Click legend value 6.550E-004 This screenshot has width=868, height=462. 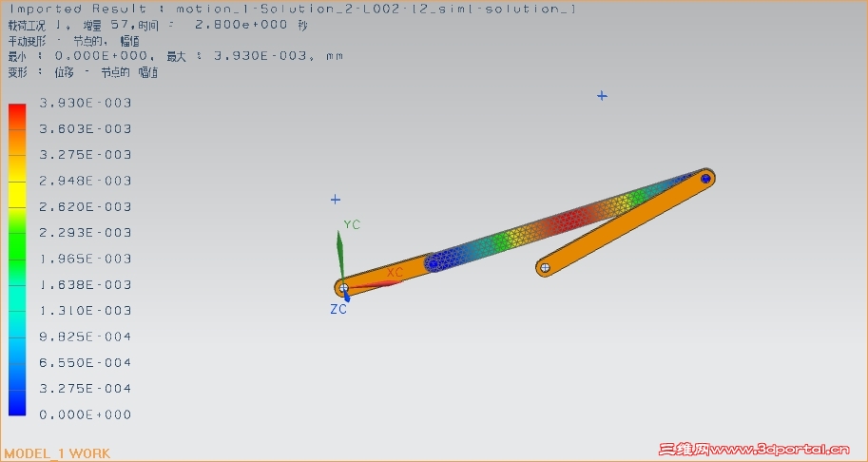[x=86, y=363]
